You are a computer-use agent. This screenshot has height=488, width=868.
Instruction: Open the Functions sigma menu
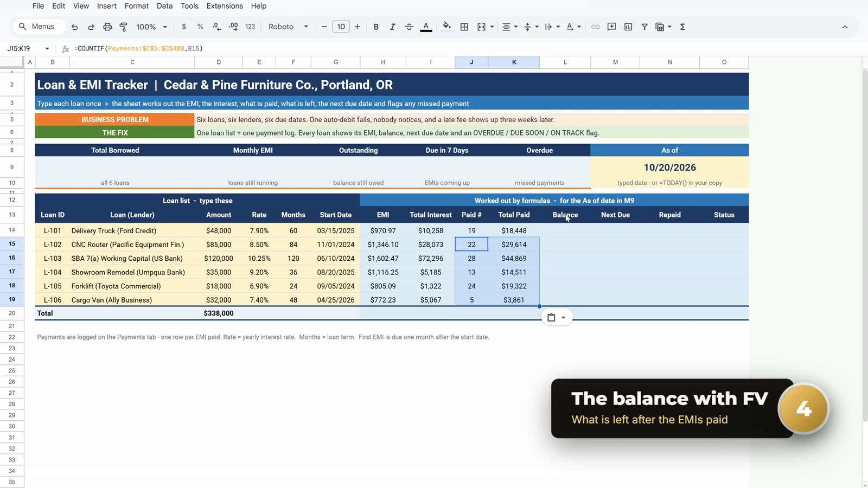[x=682, y=27]
